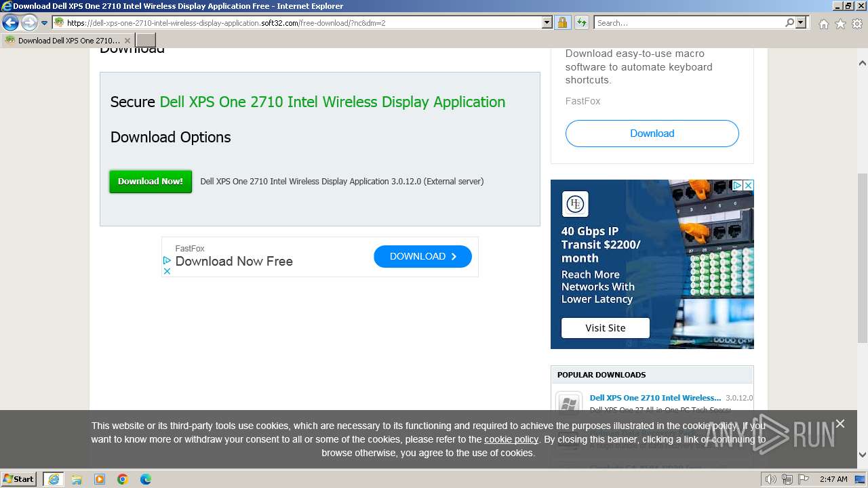This screenshot has height=488, width=868.
Task: Open the cookie policy link
Action: point(511,439)
